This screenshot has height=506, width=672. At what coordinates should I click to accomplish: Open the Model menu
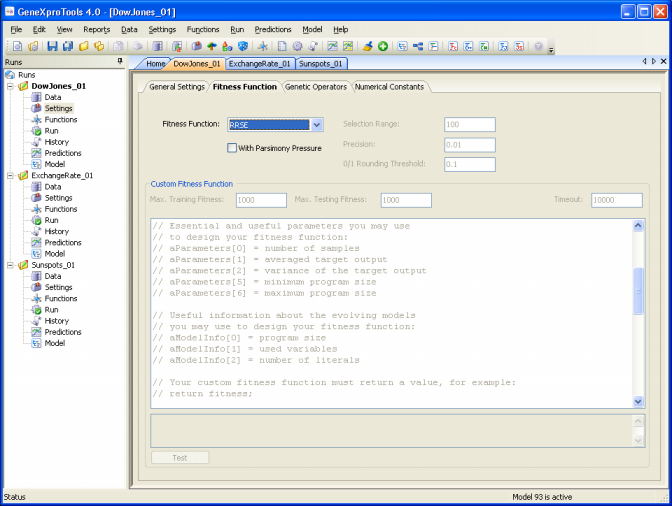[312, 29]
